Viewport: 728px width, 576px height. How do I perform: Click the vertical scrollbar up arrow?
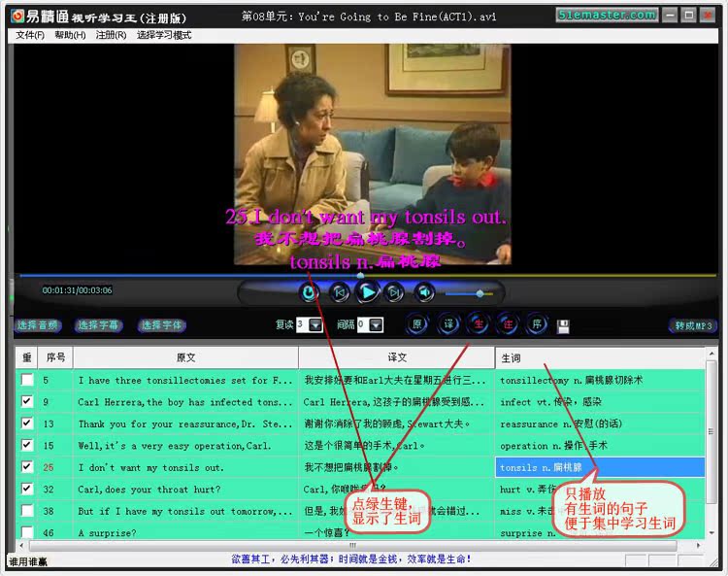(x=711, y=354)
